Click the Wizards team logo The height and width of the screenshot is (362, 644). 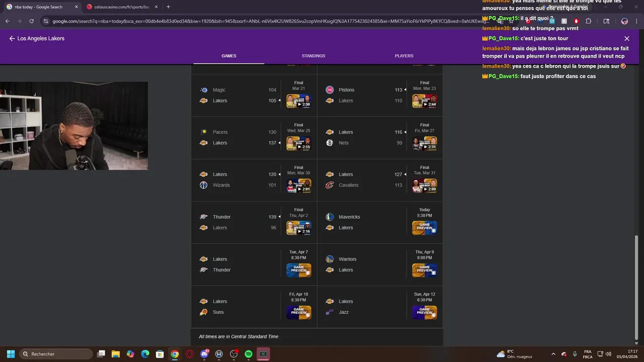204,185
